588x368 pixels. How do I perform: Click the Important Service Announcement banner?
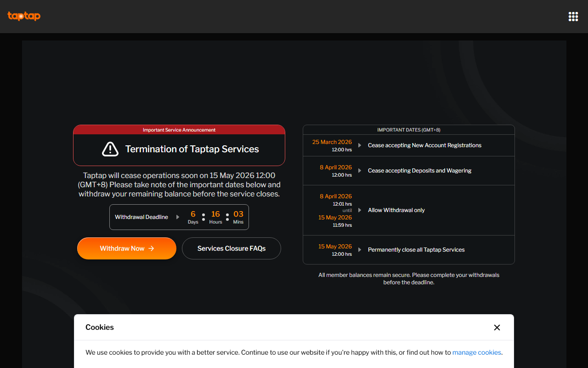point(179,130)
